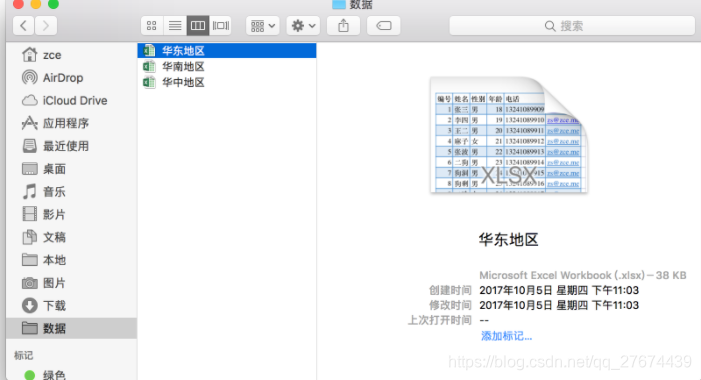Click the edit tags button
The width and height of the screenshot is (701, 380).
pyautogui.click(x=384, y=25)
